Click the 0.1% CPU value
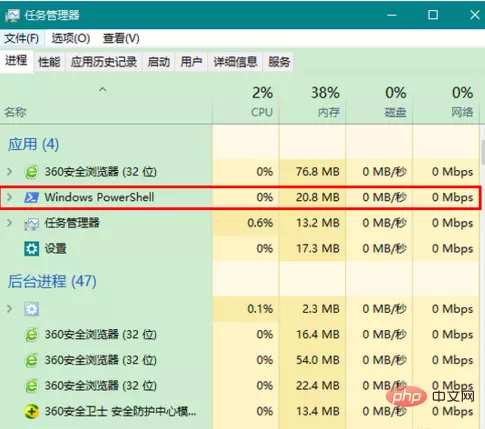Image resolution: width=485 pixels, height=429 pixels. (x=260, y=309)
